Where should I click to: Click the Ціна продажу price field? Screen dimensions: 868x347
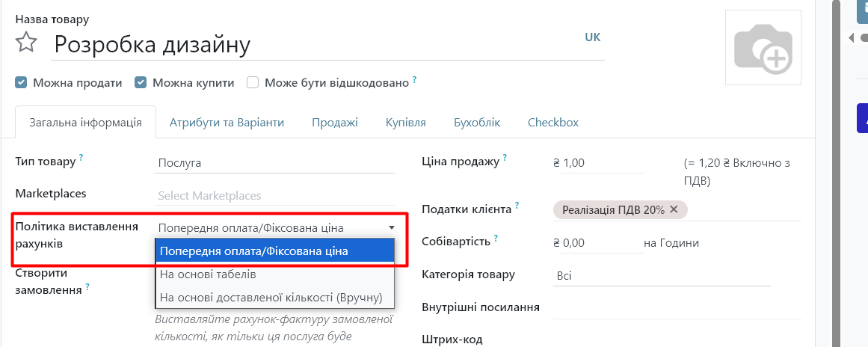coord(602,162)
